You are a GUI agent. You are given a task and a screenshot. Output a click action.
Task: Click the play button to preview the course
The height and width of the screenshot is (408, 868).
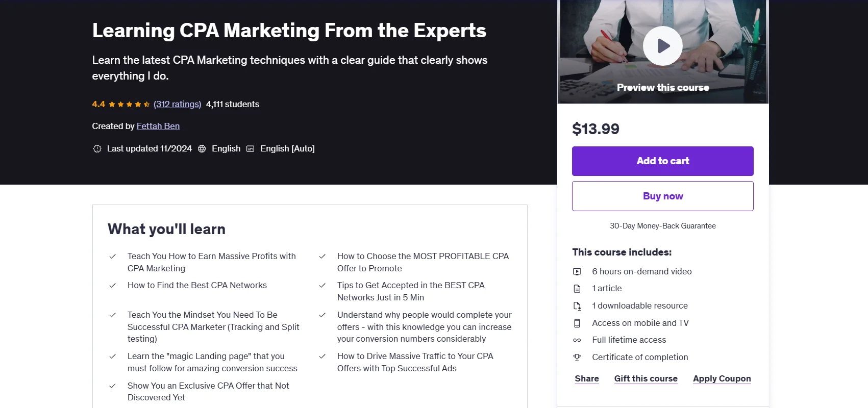pos(662,45)
